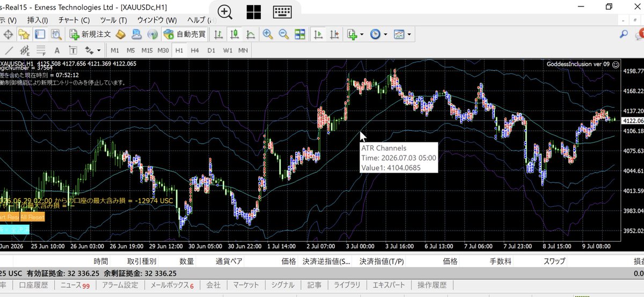644x297 pixels.
Task: Click the Windows logo overlay button
Action: tap(254, 12)
